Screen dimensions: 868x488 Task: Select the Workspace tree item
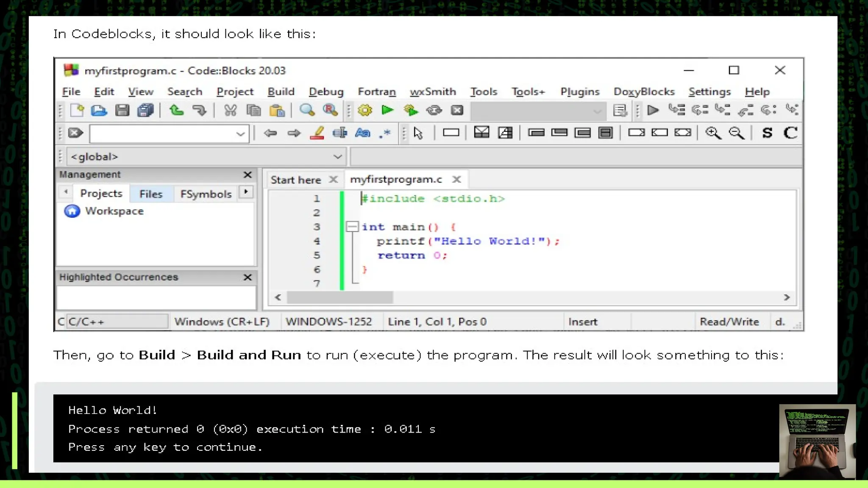(x=114, y=211)
